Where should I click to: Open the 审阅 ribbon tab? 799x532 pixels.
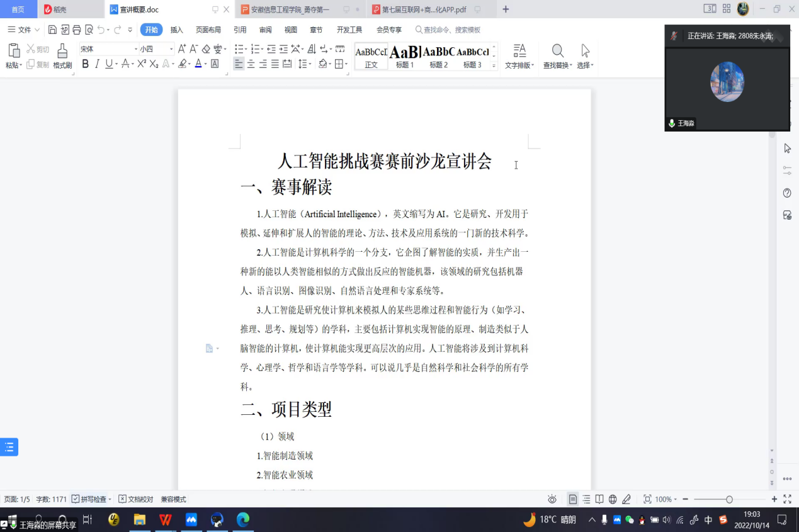click(x=265, y=29)
